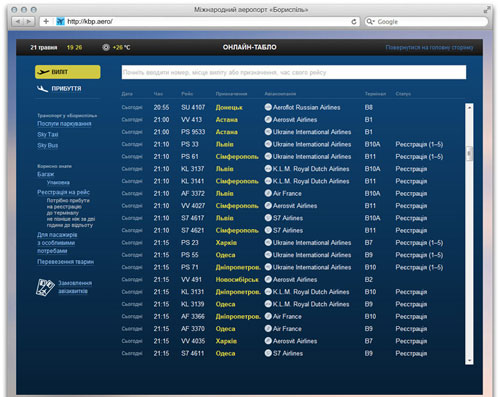Click the Air France logo for AF 3372
Viewport: 500px width, 397px height.
268,193
